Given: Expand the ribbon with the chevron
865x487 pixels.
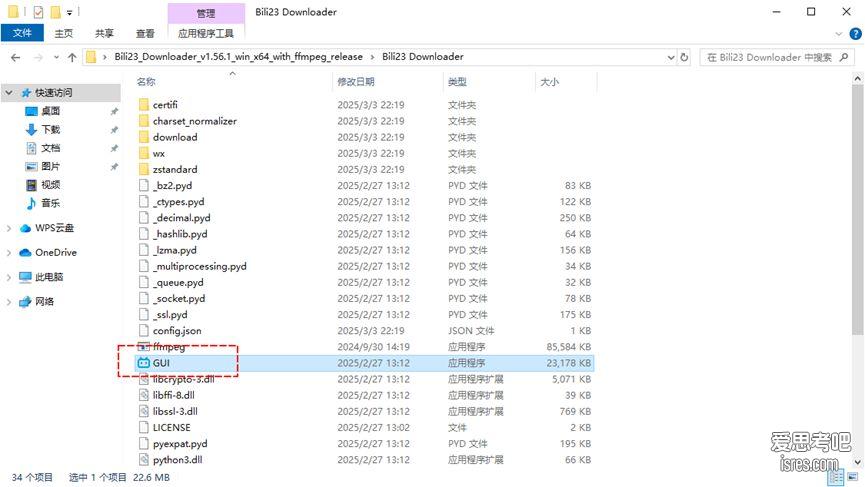Looking at the screenshot, I should (839, 34).
